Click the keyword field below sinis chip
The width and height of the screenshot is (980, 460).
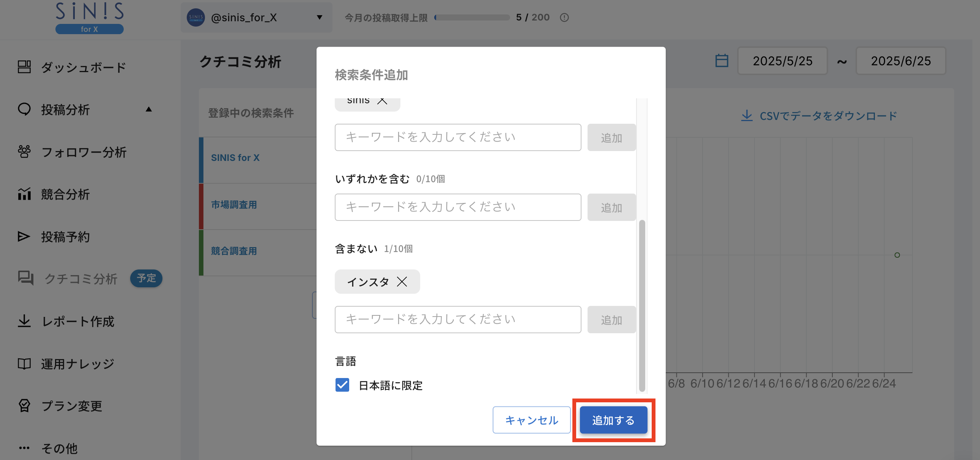(458, 137)
